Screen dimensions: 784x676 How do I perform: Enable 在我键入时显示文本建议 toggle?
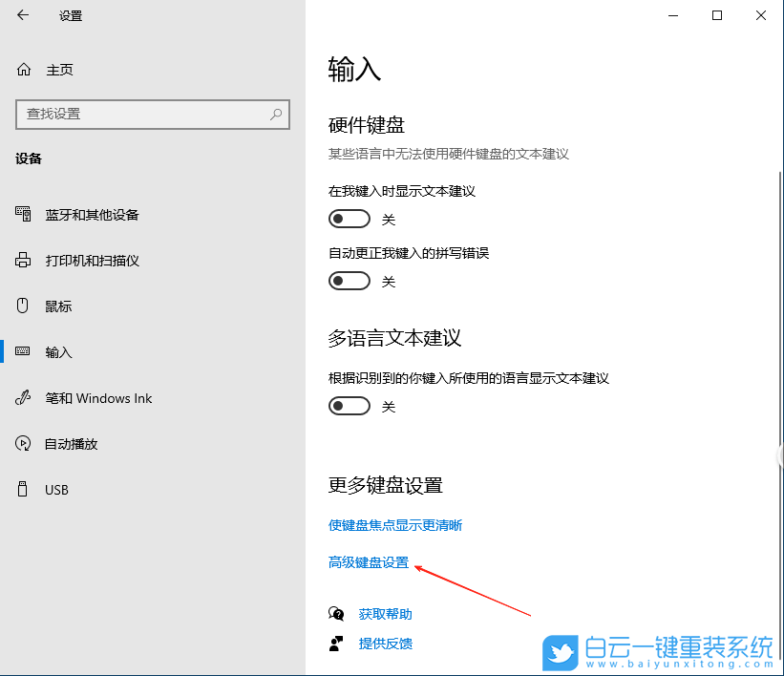pos(349,219)
